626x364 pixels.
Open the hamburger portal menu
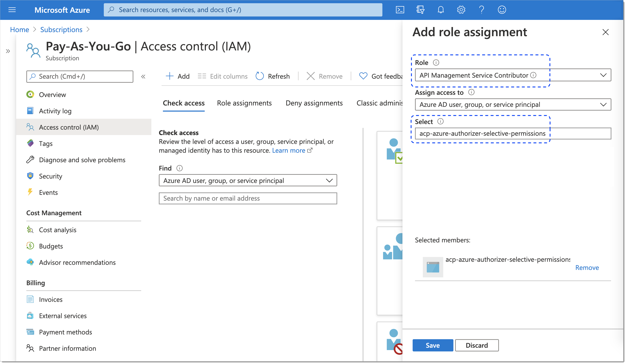tap(12, 10)
